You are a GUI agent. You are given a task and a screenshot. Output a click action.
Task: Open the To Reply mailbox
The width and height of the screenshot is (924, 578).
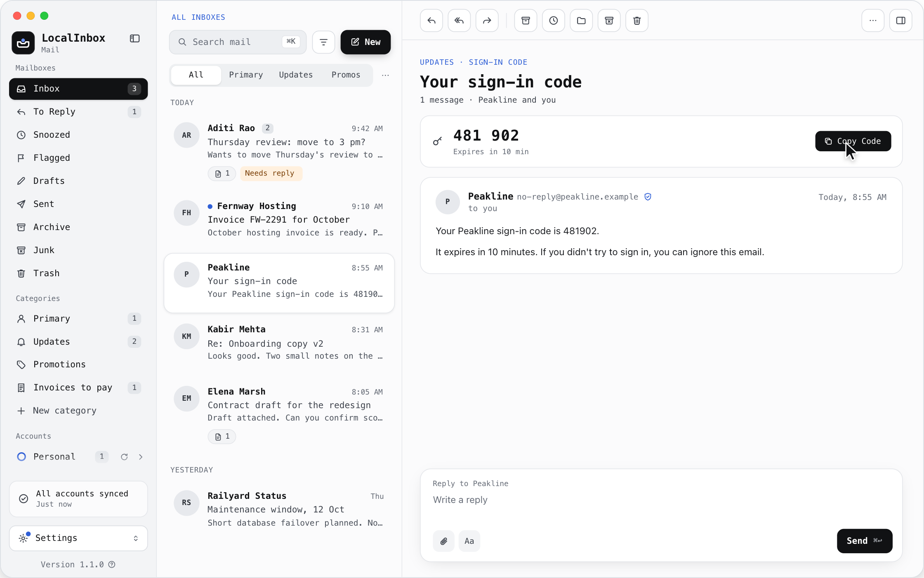[x=78, y=112]
